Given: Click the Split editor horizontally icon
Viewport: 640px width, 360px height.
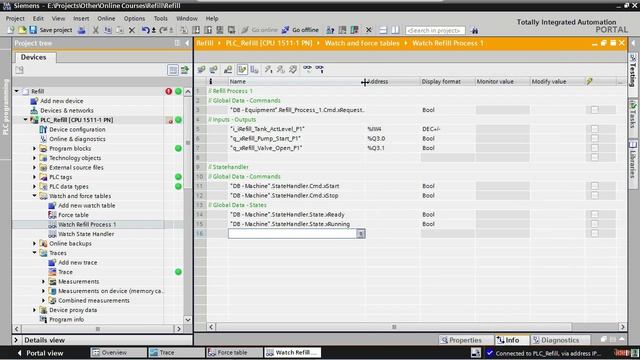Looking at the screenshot, I should 383,30.
